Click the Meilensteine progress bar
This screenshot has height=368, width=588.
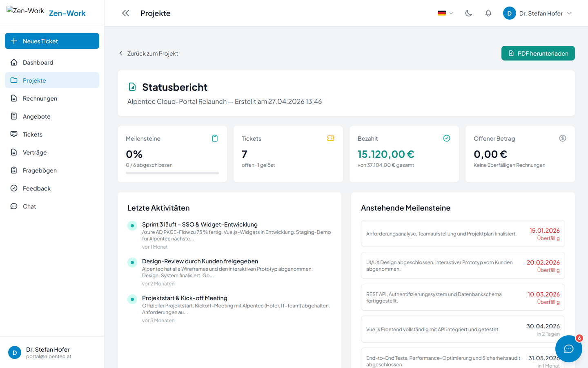pos(172,173)
